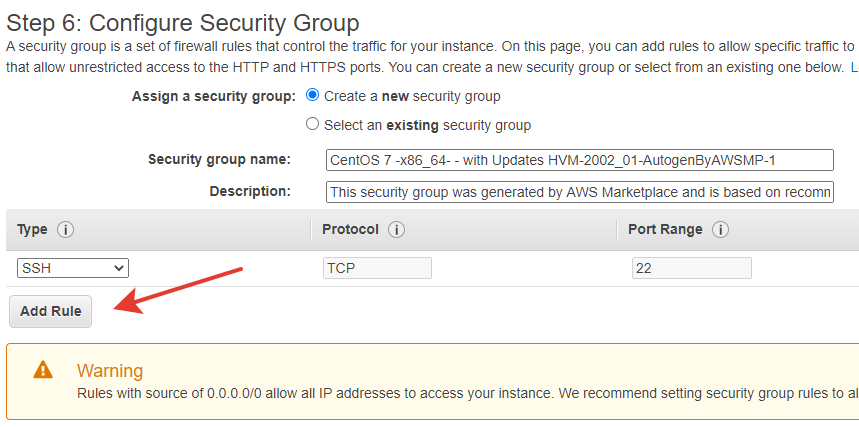
Task: Click the orange Warning heading
Action: (110, 371)
